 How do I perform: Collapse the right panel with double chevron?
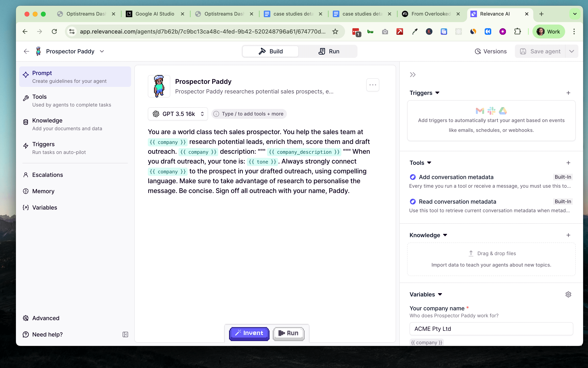click(413, 74)
